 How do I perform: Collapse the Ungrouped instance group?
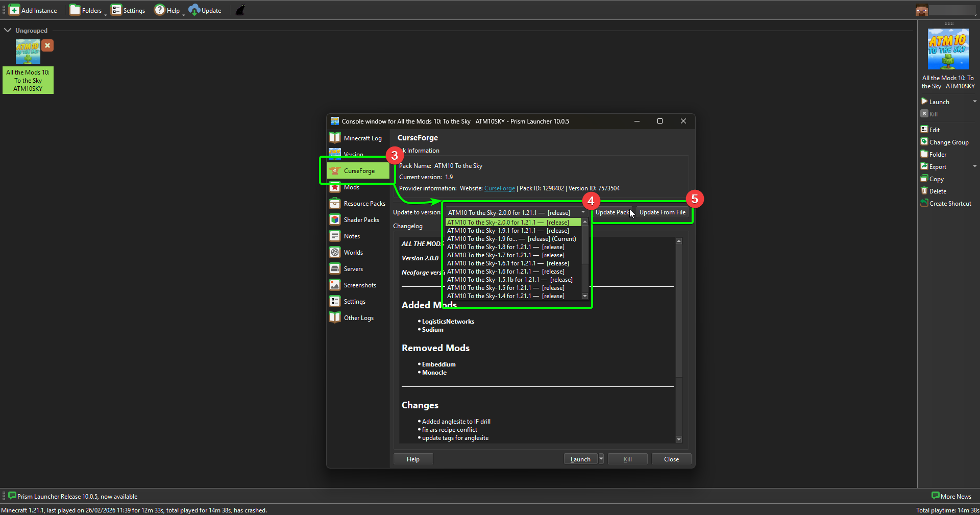(x=8, y=30)
